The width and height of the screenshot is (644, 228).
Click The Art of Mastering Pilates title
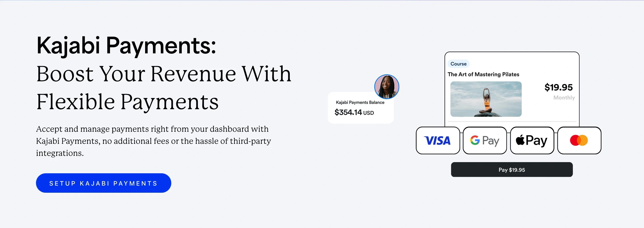pyautogui.click(x=483, y=74)
